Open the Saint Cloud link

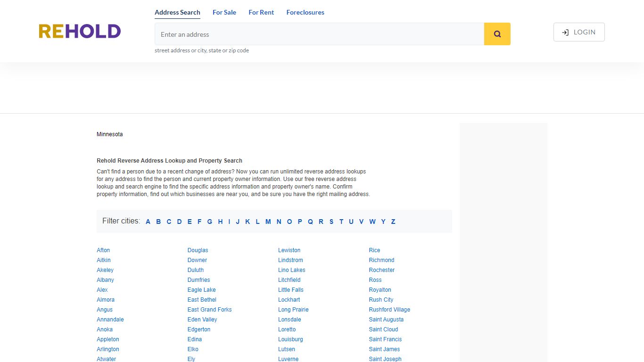click(x=383, y=329)
